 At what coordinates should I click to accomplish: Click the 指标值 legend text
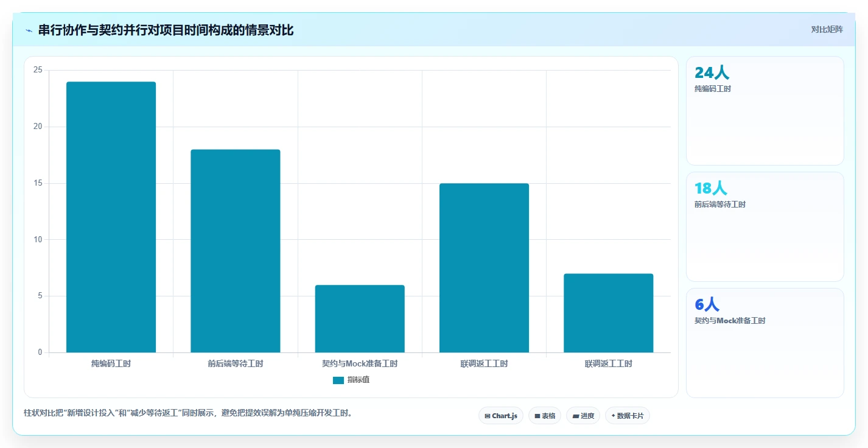click(x=359, y=380)
